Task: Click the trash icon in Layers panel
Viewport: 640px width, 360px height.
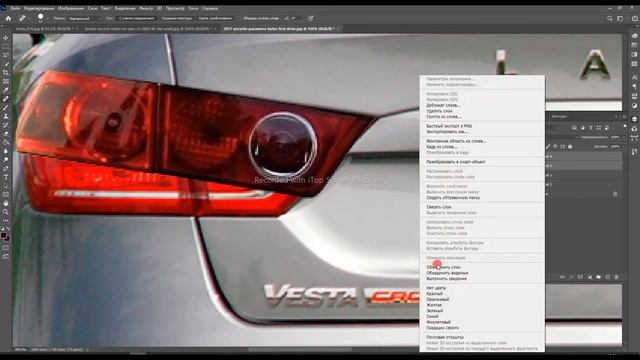Action: (616, 277)
